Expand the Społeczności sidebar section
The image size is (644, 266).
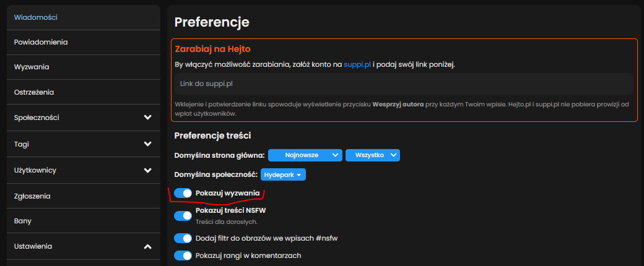[x=147, y=118]
